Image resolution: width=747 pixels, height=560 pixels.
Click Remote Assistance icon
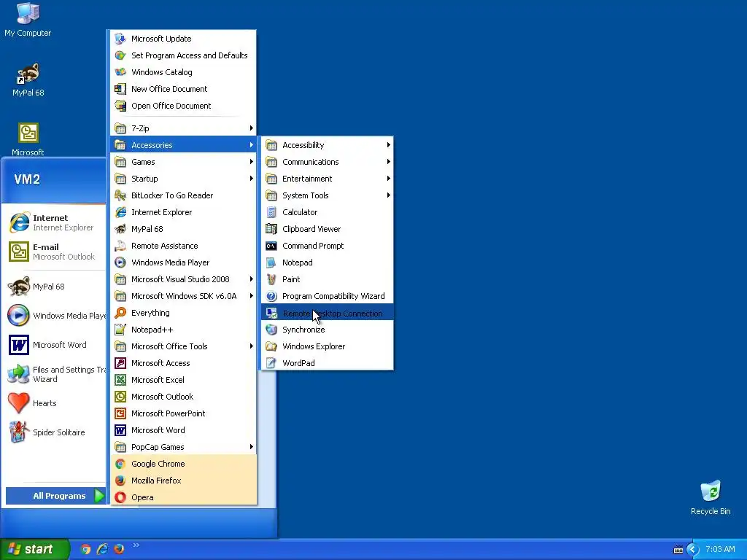[x=120, y=246]
